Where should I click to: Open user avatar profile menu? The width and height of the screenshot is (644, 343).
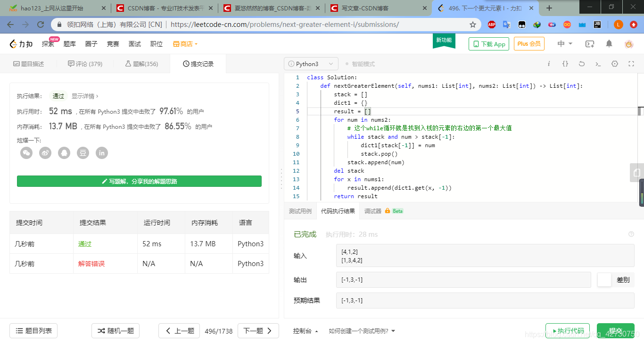pos(629,44)
